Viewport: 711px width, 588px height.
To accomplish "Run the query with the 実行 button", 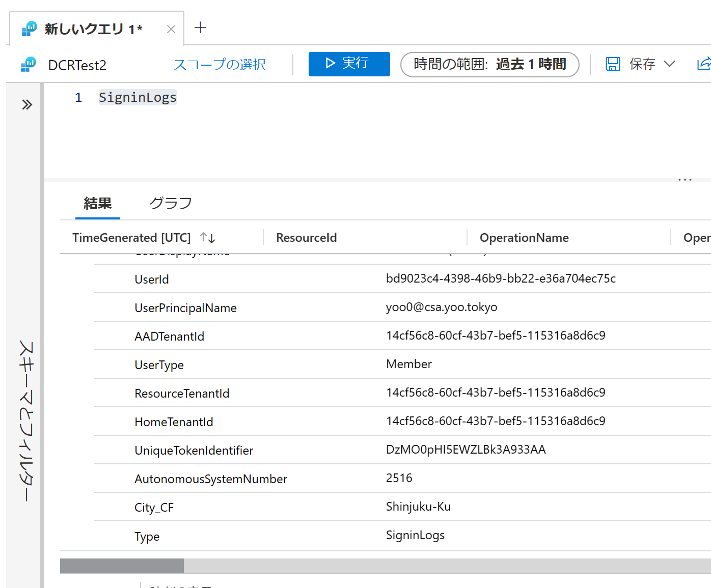I will (349, 64).
